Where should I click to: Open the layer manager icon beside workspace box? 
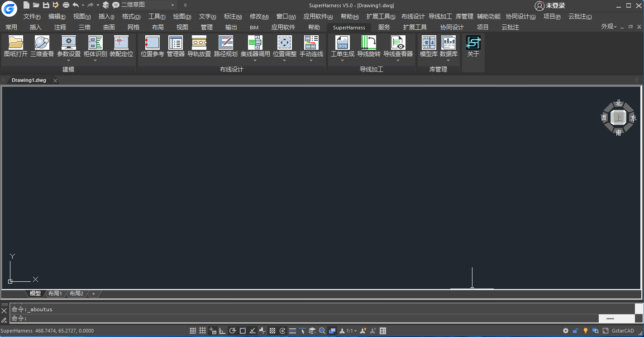pos(106,5)
